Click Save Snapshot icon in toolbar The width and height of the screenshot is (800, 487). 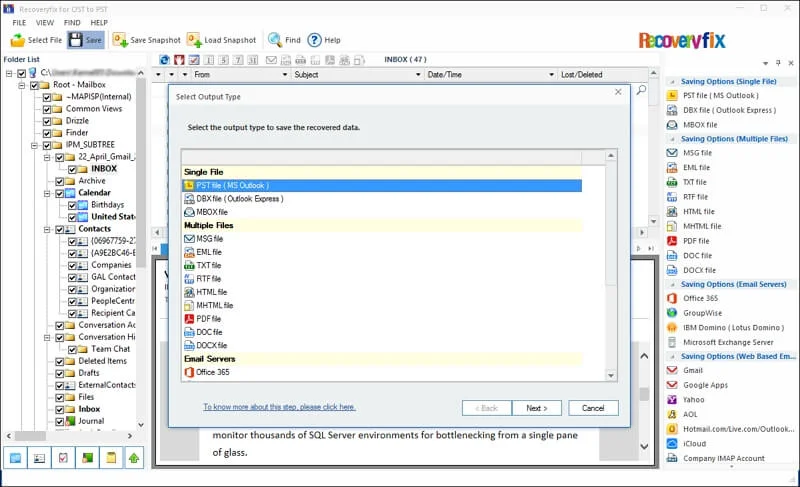coord(120,40)
